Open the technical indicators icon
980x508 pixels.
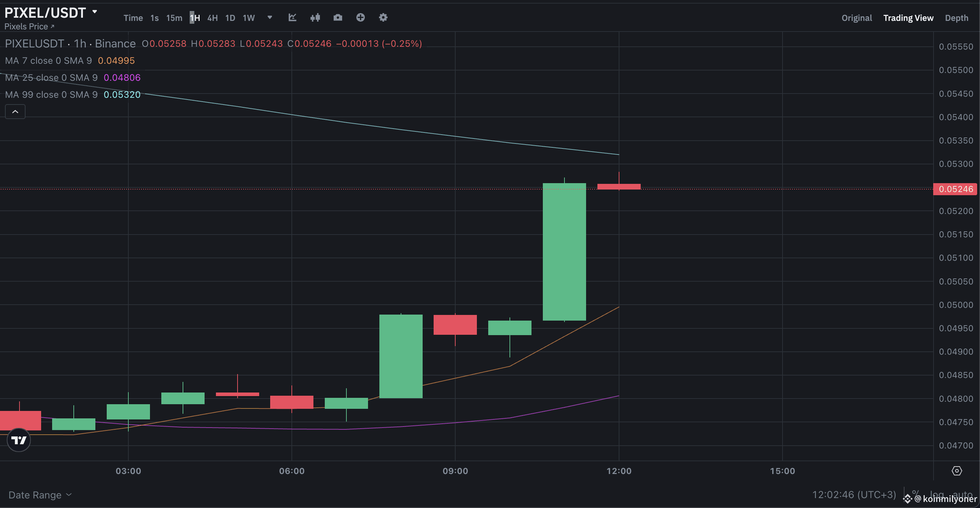[x=315, y=17]
